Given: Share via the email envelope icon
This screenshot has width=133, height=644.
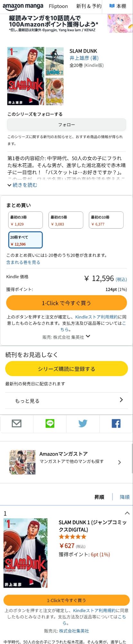Looking at the screenshot, I should tap(16, 423).
